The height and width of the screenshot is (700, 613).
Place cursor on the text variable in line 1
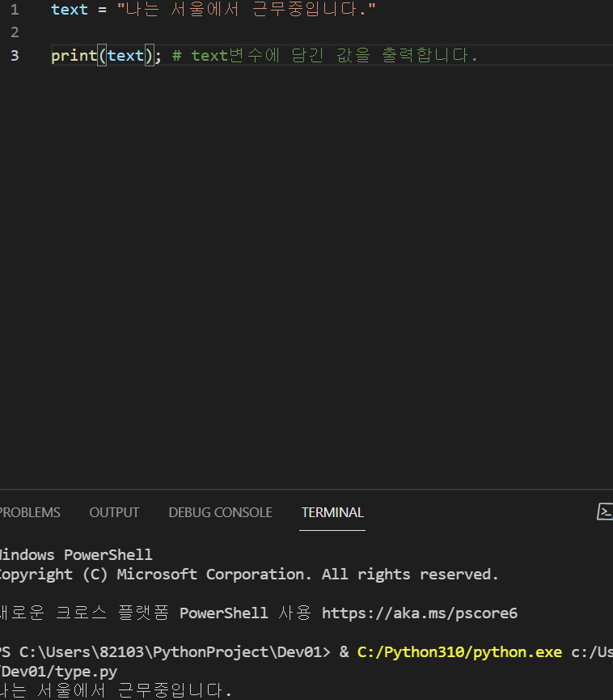click(70, 10)
